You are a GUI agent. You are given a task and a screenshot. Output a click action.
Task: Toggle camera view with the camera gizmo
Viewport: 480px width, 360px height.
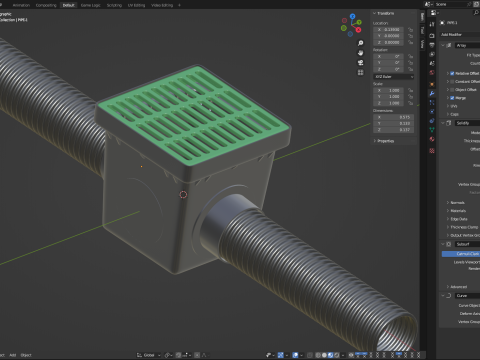coord(360,63)
